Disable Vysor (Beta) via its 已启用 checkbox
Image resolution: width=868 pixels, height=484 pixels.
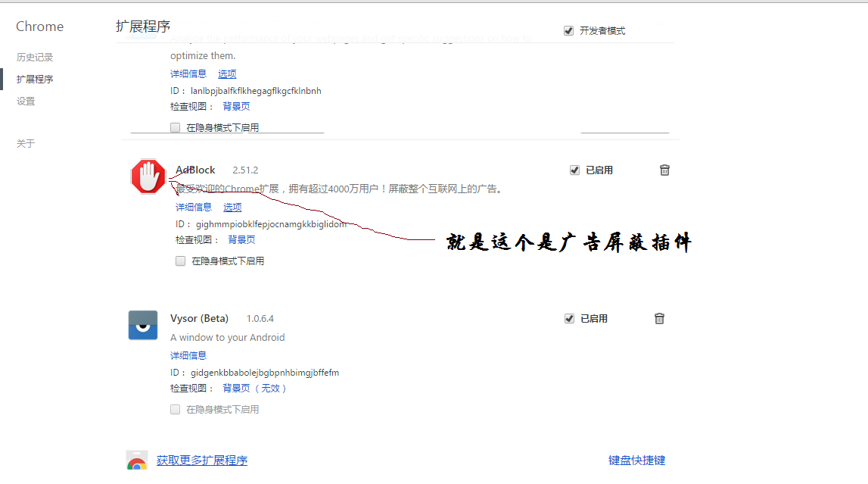coord(569,318)
